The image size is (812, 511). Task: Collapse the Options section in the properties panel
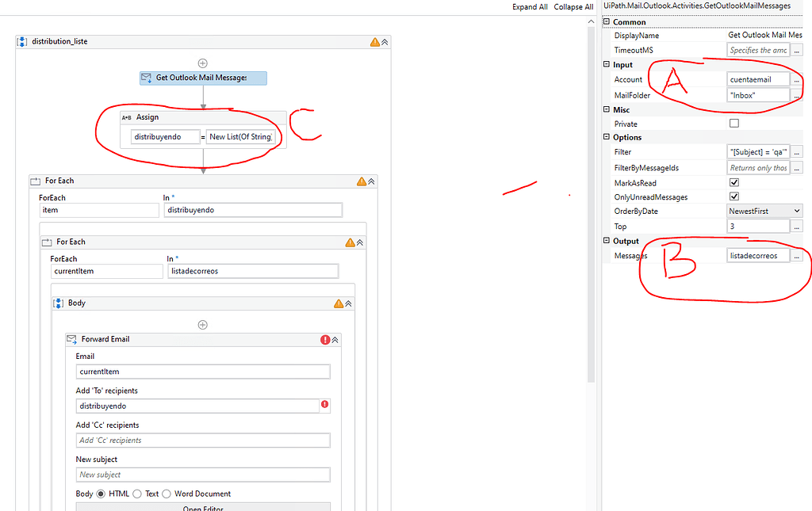click(x=607, y=137)
